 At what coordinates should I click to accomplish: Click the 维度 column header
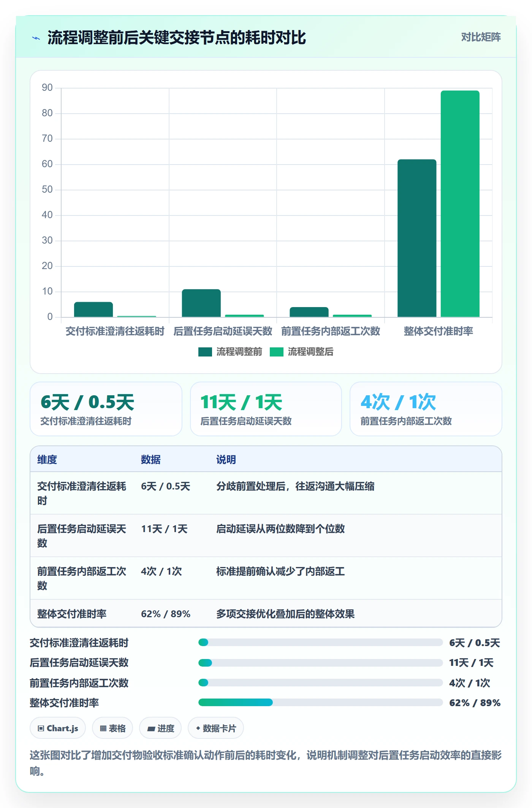click(x=47, y=459)
